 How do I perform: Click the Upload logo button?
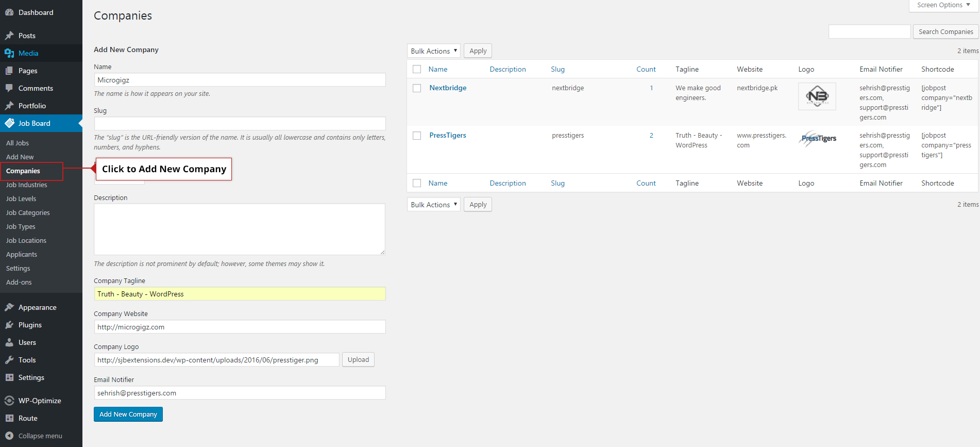tap(358, 359)
